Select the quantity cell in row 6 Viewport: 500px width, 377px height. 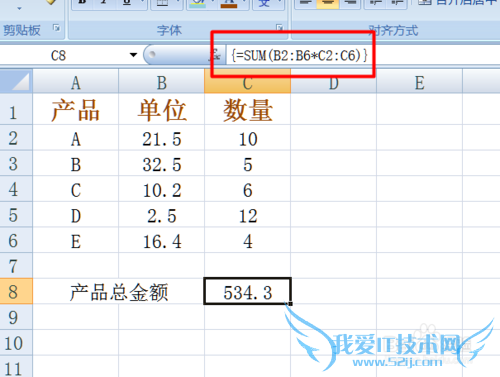(247, 240)
